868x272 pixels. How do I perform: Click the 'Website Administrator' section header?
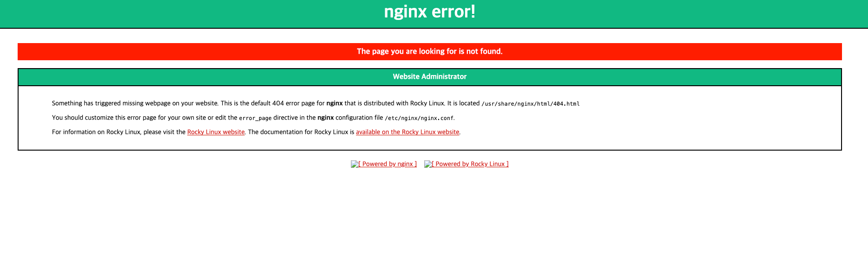click(x=430, y=77)
